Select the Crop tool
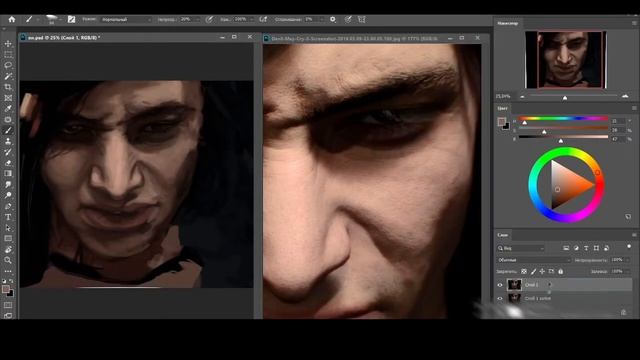The image size is (640, 360). pyautogui.click(x=8, y=87)
